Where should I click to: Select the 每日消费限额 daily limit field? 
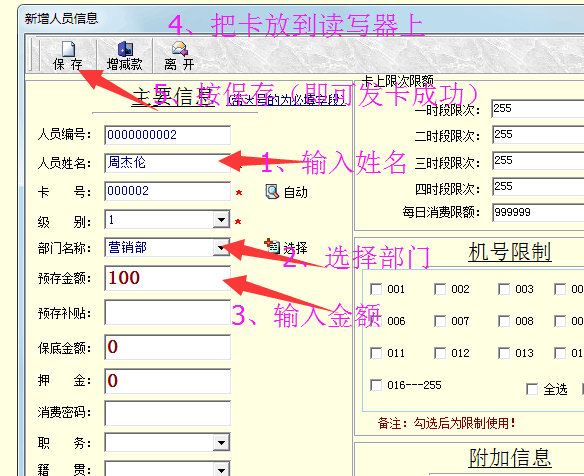tap(538, 212)
